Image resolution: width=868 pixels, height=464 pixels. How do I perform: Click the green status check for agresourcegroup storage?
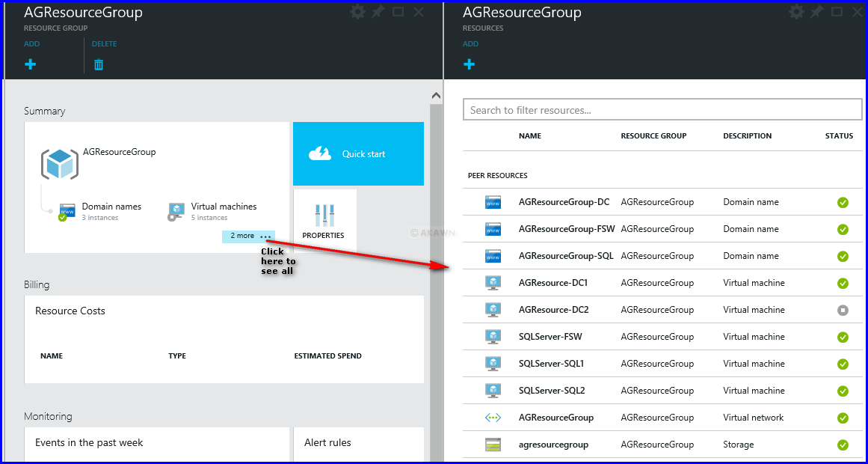pyautogui.click(x=843, y=445)
